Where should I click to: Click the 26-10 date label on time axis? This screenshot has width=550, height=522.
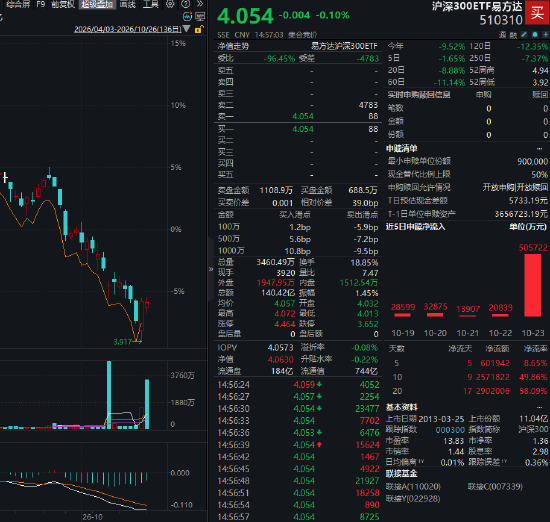pos(93,517)
